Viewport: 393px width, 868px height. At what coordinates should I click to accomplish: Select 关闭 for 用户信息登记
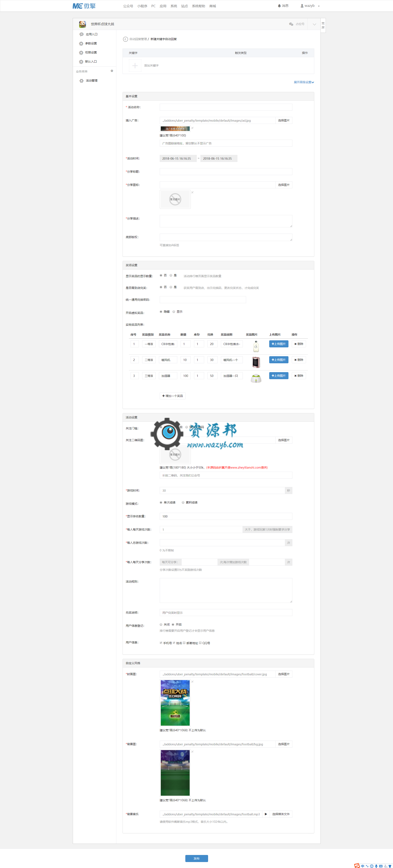[161, 624]
